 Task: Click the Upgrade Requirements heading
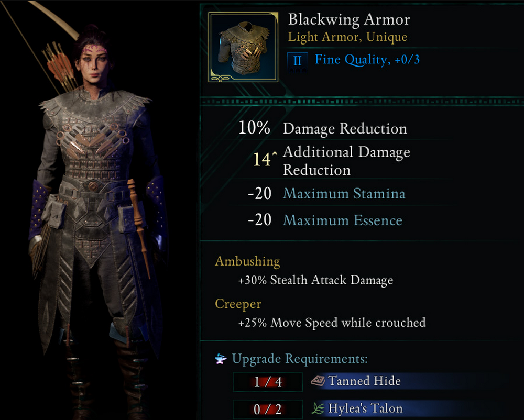pos(300,359)
